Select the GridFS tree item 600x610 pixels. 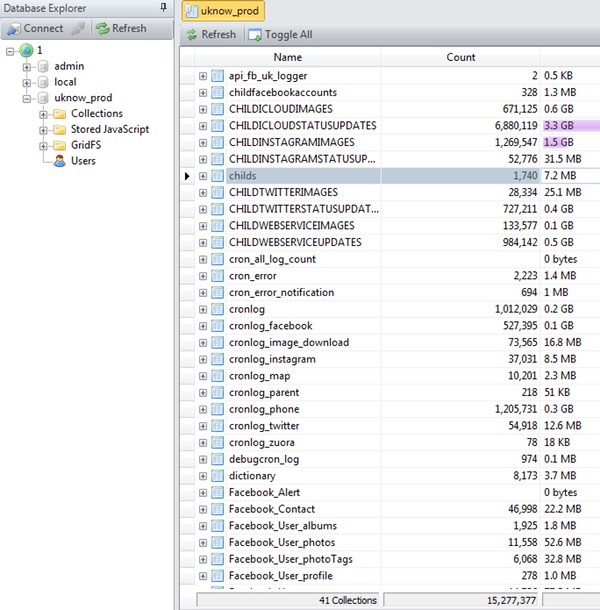point(86,145)
